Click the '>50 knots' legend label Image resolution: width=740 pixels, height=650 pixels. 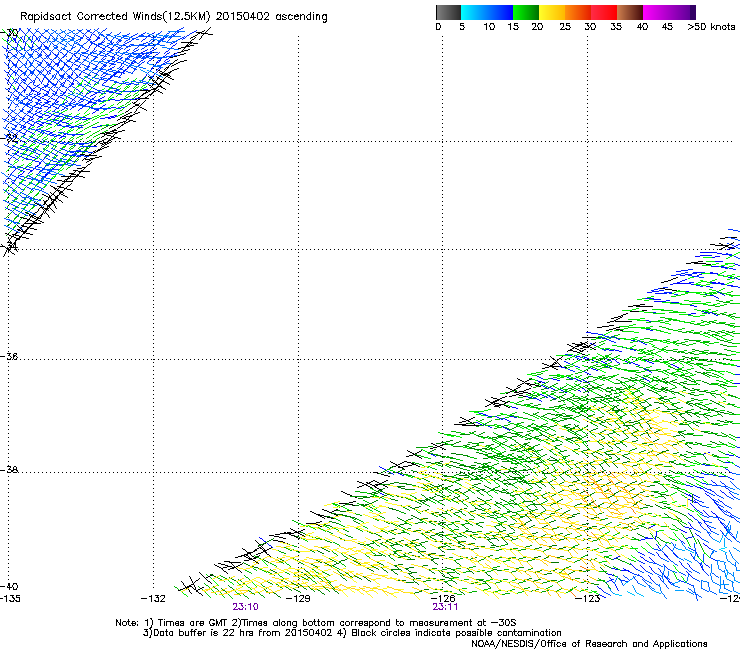(x=711, y=27)
